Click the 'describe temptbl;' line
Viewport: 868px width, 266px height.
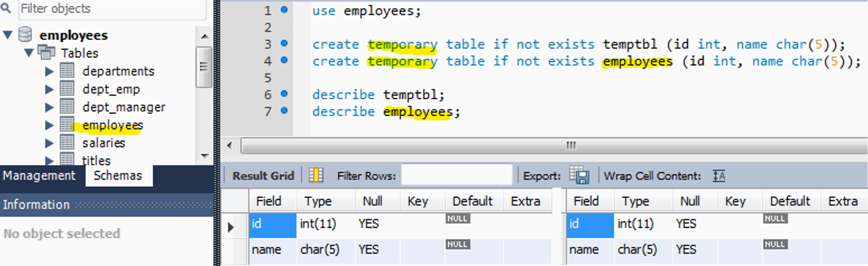pos(379,95)
